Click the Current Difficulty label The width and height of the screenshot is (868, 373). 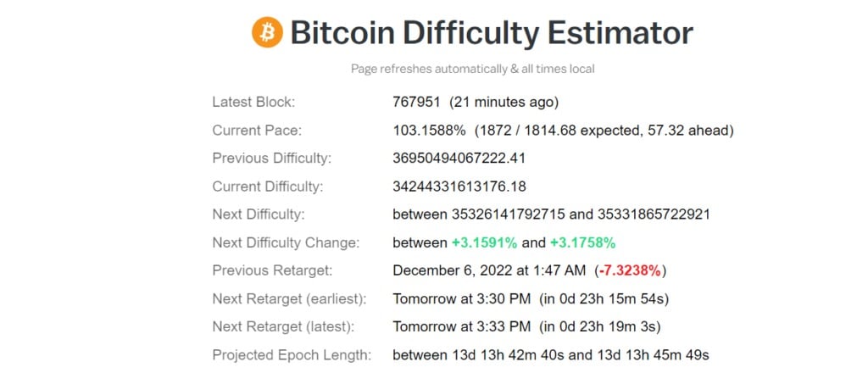point(267,186)
